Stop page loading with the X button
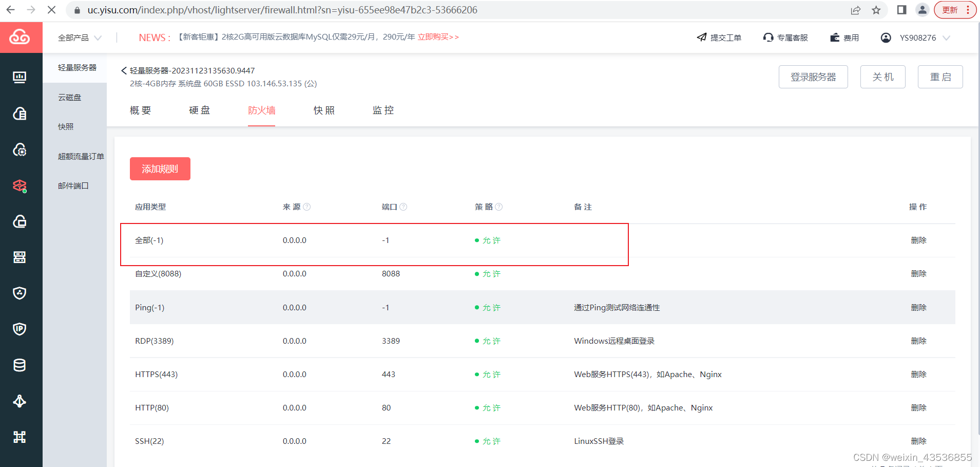Viewport: 980px width, 467px height. tap(51, 10)
